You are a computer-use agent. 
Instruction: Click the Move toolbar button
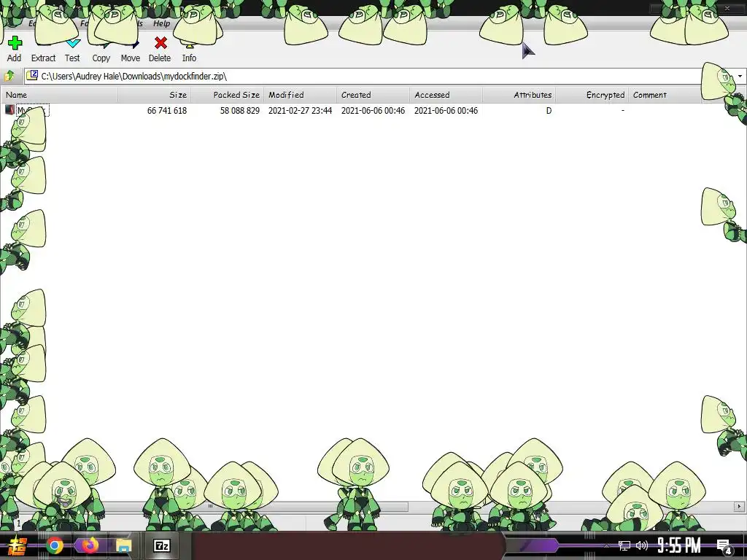pyautogui.click(x=130, y=50)
